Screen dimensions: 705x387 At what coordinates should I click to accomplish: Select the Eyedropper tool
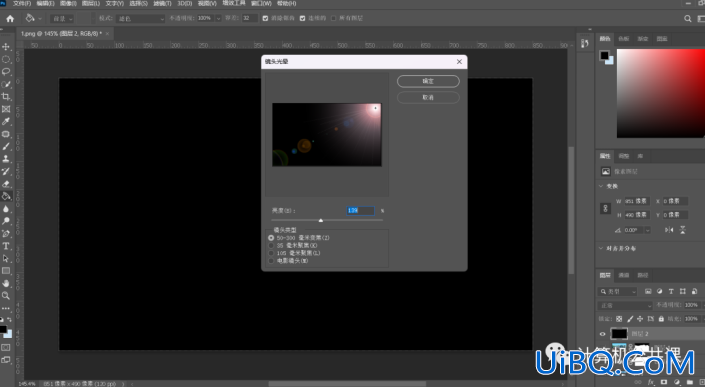point(6,121)
